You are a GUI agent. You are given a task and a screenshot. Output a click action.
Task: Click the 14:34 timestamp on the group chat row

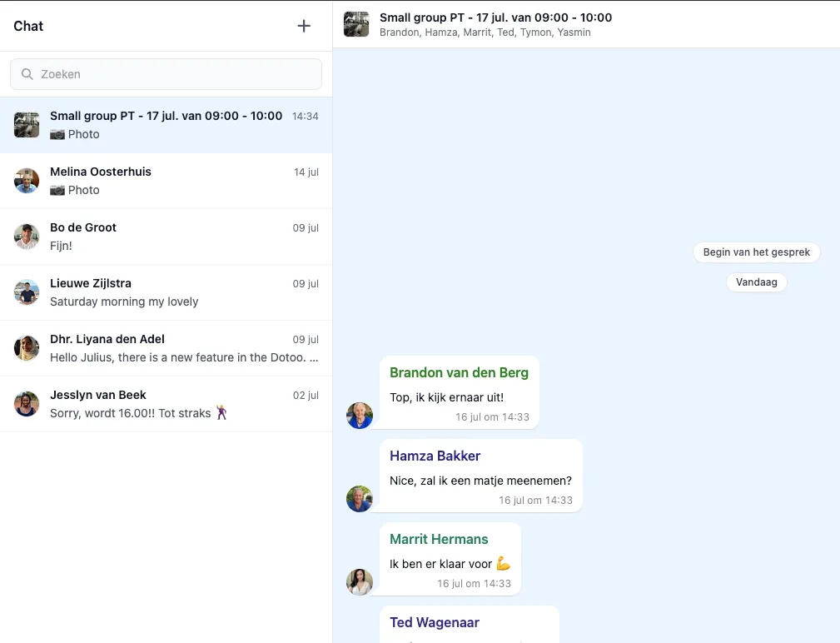coord(306,117)
